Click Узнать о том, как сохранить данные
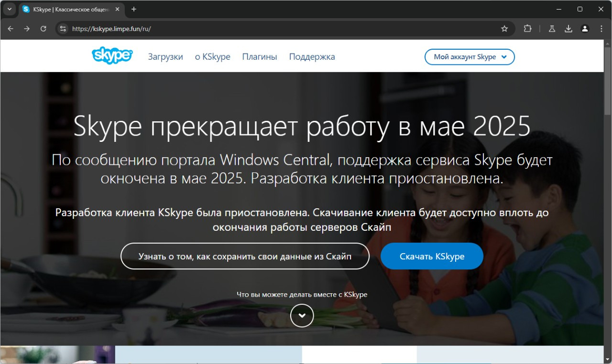The image size is (612, 364). (x=245, y=257)
